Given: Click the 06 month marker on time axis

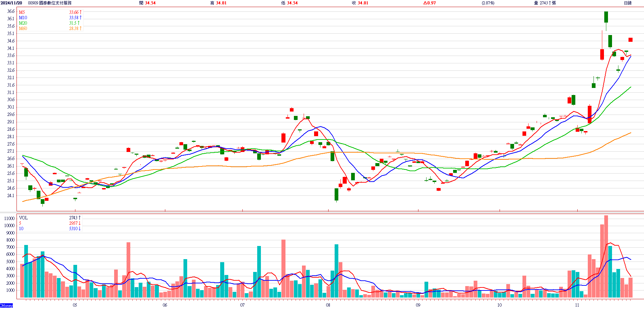Looking at the screenshot, I should 165,305.
